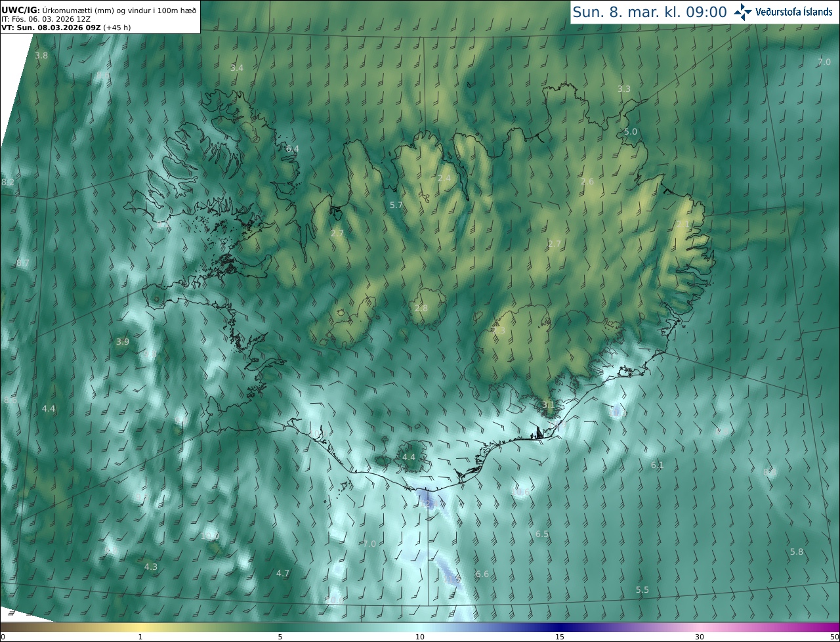Click the 3.1 value on the map
The height and width of the screenshot is (642, 840).
coord(549,406)
